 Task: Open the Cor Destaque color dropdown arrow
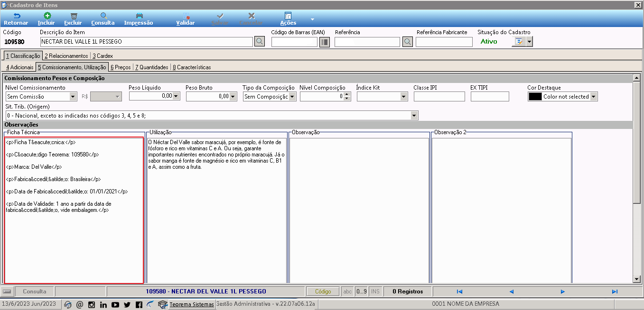pyautogui.click(x=594, y=97)
